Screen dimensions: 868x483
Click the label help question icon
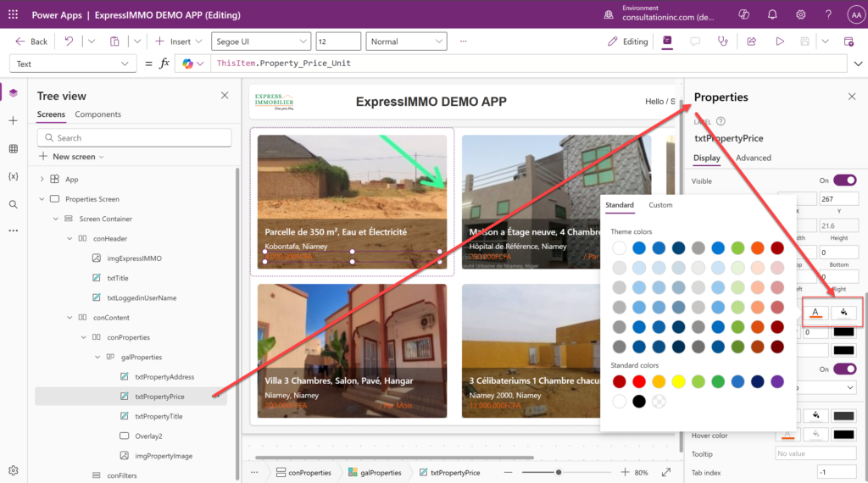coord(721,121)
